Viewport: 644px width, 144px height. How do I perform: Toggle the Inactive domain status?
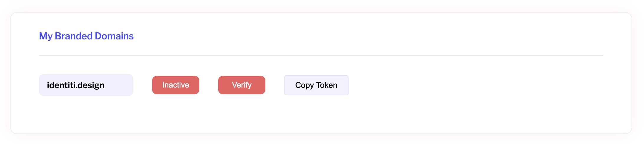click(x=175, y=85)
